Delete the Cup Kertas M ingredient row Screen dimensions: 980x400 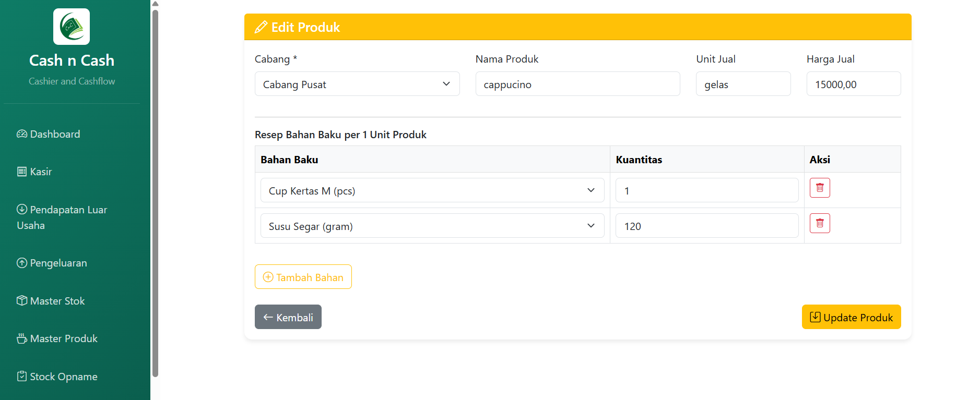point(820,188)
